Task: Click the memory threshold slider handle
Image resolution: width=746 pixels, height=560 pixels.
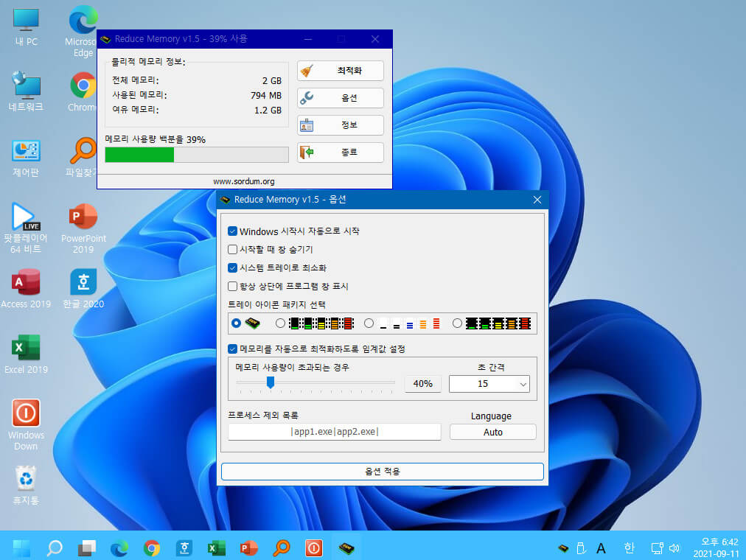Action: click(271, 382)
